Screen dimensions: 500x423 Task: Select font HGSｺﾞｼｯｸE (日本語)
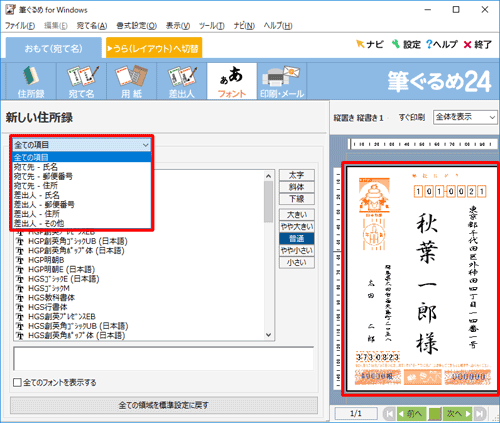coord(64,279)
